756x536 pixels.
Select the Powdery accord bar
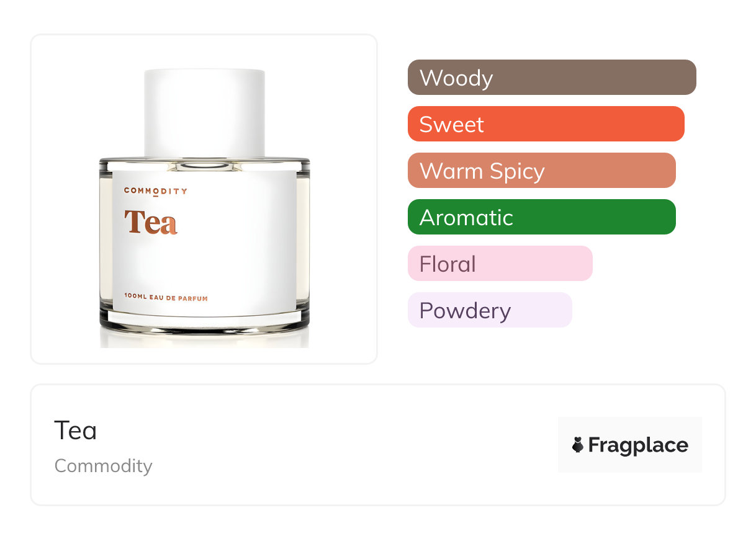[x=490, y=310]
